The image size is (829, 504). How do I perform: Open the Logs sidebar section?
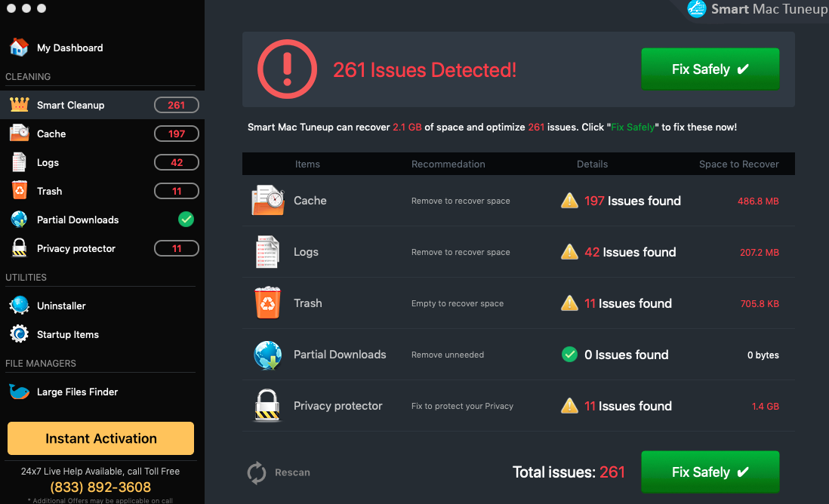click(48, 162)
